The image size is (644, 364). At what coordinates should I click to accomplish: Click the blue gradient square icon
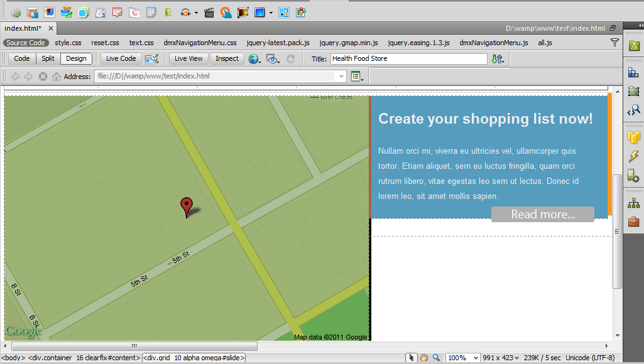[x=259, y=13]
